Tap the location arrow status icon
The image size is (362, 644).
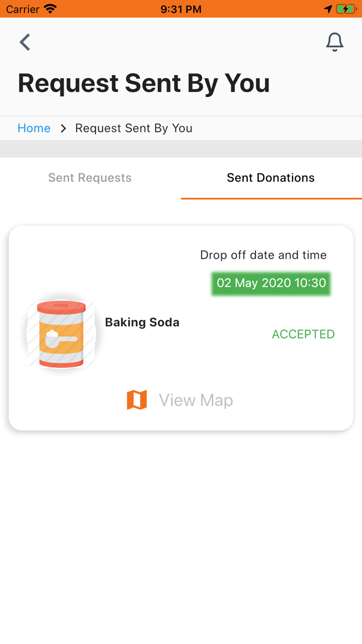click(x=328, y=9)
